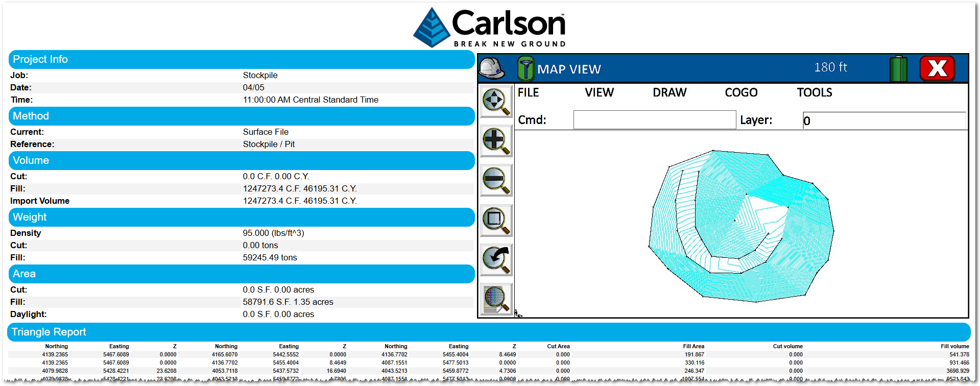This screenshot has height=386, width=980.
Task: Click Weight Cut value '0.00 tons'
Action: (x=260, y=245)
